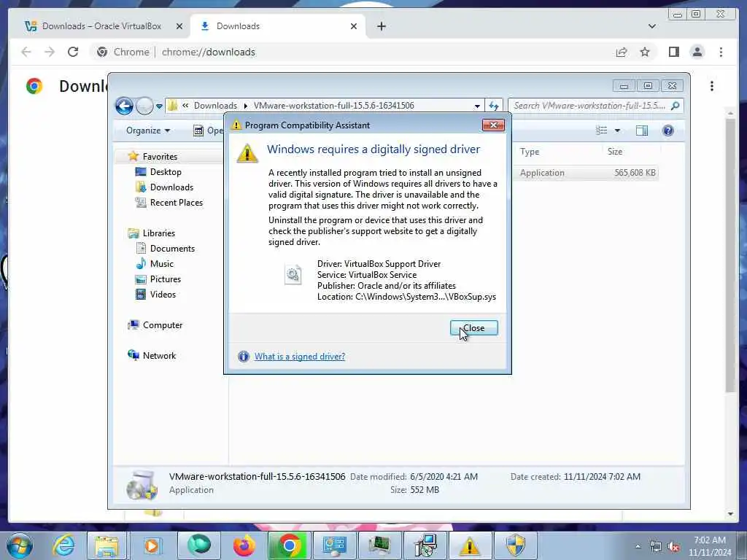Screen dimensions: 747x560
Task: Close the Program Compatibility Assistant dialog
Action: pyautogui.click(x=474, y=327)
